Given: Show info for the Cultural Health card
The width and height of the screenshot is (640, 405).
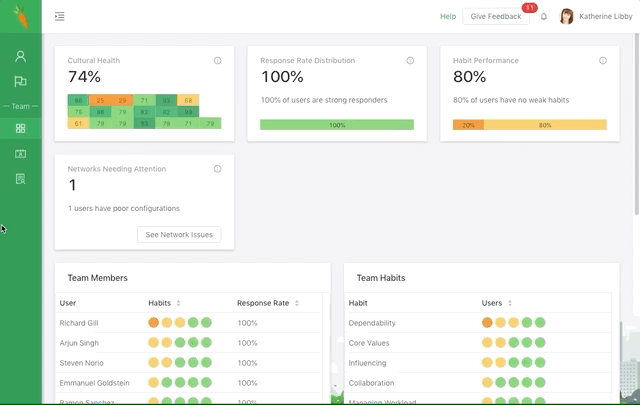Looking at the screenshot, I should (x=217, y=61).
